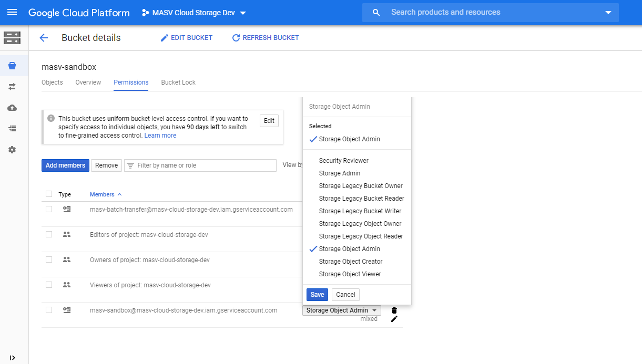The width and height of the screenshot is (642, 364).
Task: Open the Learn more link
Action: 160,136
